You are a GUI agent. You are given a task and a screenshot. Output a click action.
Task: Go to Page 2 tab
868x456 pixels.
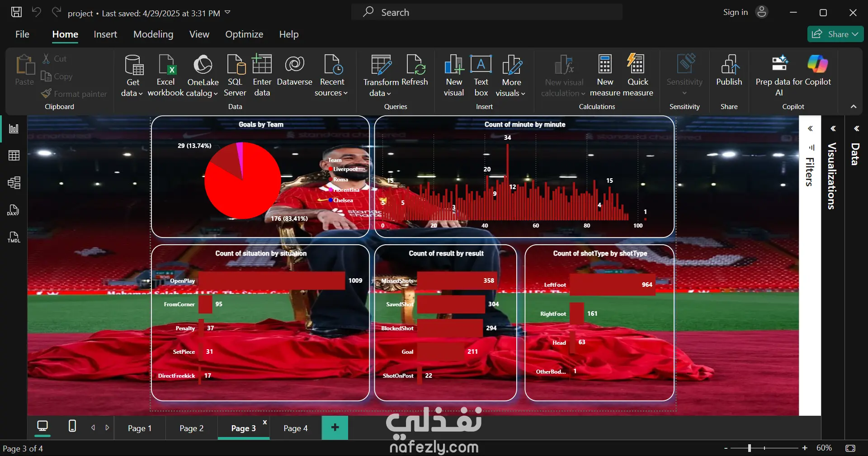click(x=192, y=428)
